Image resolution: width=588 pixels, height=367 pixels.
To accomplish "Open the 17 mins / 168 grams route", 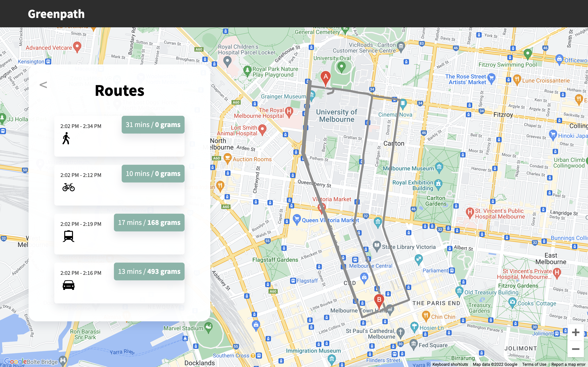I will [149, 222].
